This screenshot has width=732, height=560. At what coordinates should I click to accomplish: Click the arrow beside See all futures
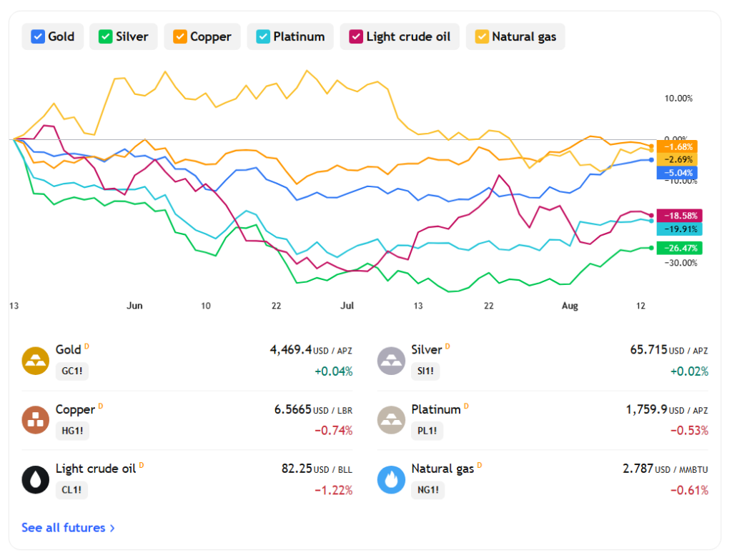[112, 528]
